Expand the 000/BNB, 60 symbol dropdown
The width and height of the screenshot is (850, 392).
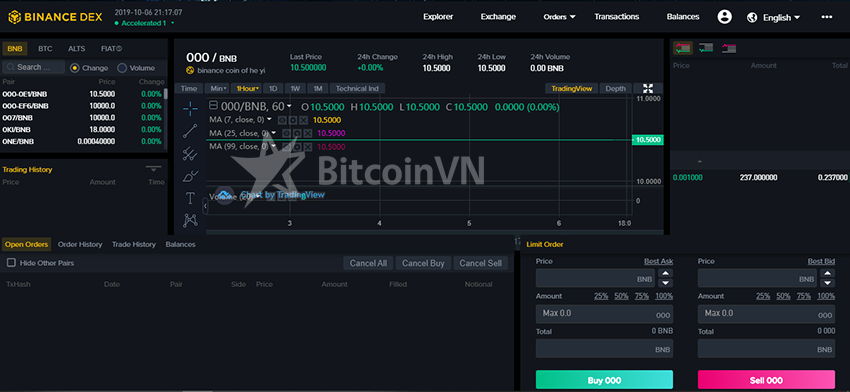pos(289,106)
